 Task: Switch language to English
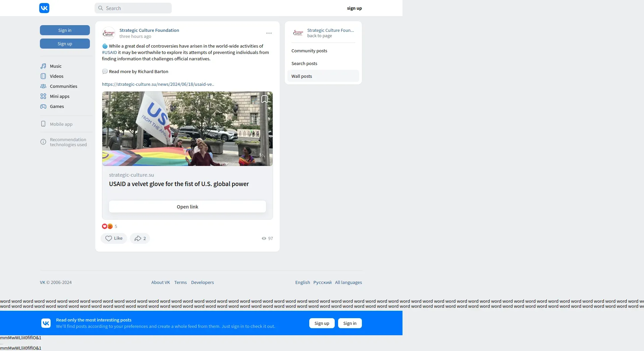[x=303, y=282]
